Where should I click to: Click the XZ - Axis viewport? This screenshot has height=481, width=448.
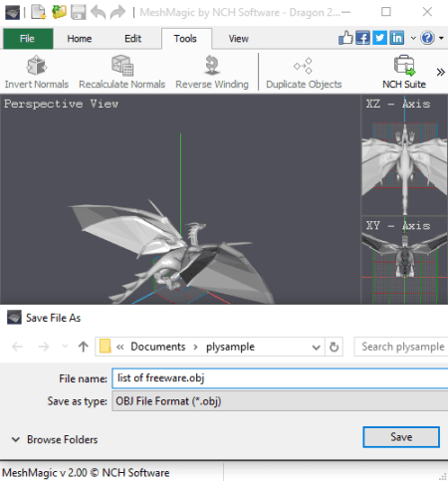404,155
